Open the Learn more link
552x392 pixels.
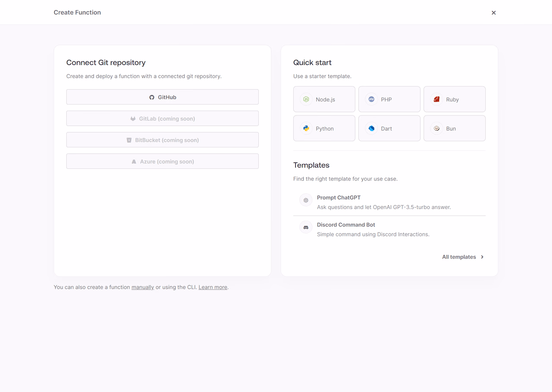[213, 287]
